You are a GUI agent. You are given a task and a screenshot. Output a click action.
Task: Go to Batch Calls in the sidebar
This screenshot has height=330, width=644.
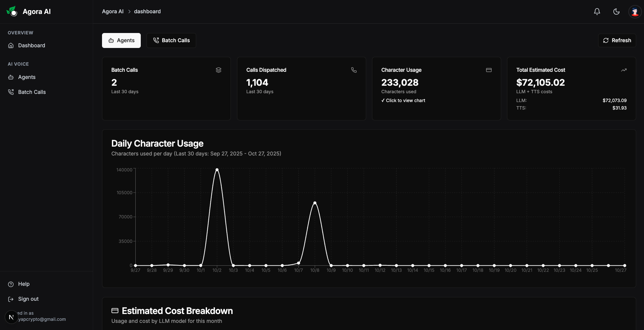click(32, 92)
